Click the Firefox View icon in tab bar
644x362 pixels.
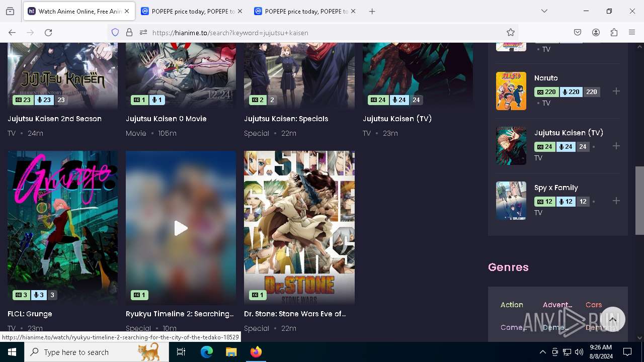(10, 11)
